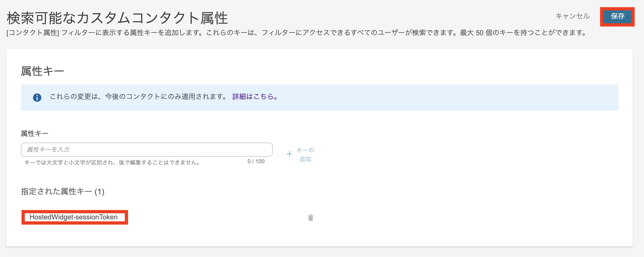Screen dimensions: 644x257
Task: Click empty space in the blue info banner
Action: pos(450,97)
